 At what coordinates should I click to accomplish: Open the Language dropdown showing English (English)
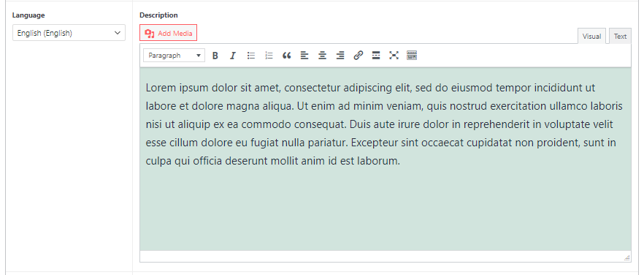tap(69, 33)
